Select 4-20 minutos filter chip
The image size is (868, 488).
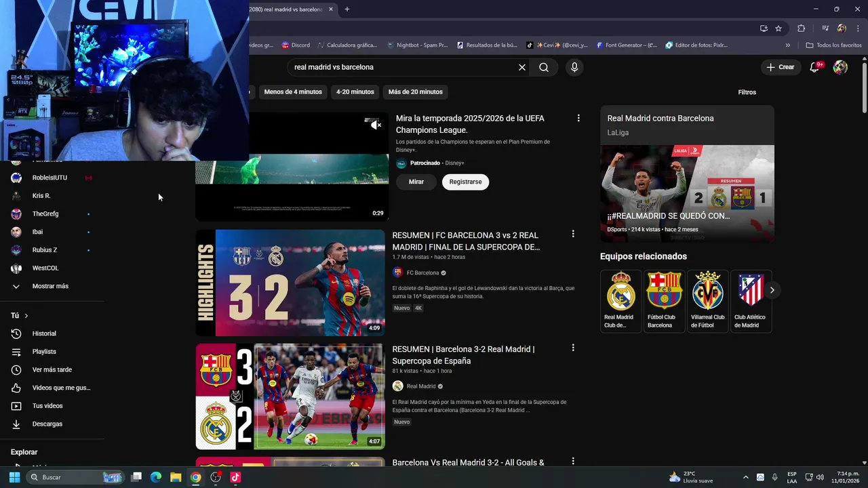(x=355, y=91)
